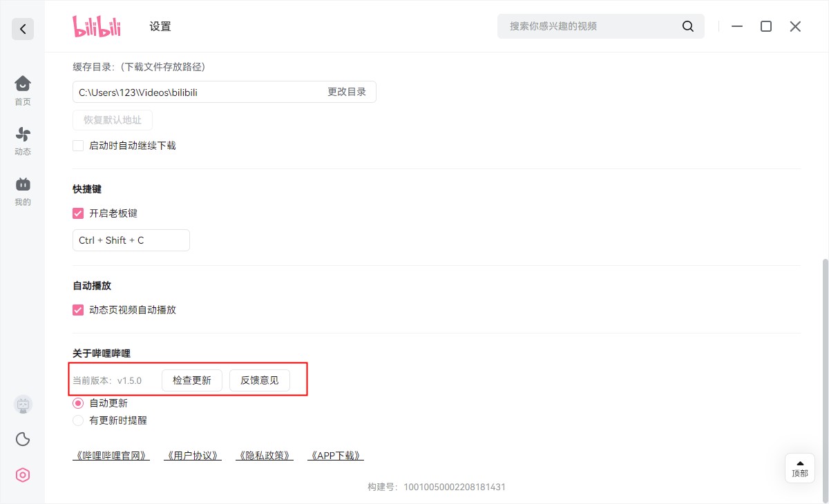Image resolution: width=829 pixels, height=504 pixels.
Task: Click the bilibili logo
Action: pos(97,26)
